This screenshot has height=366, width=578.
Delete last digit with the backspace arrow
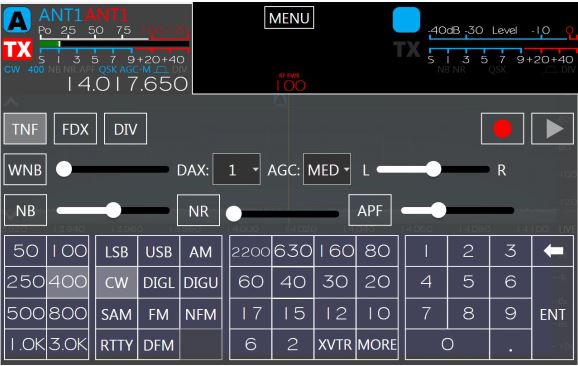553,251
